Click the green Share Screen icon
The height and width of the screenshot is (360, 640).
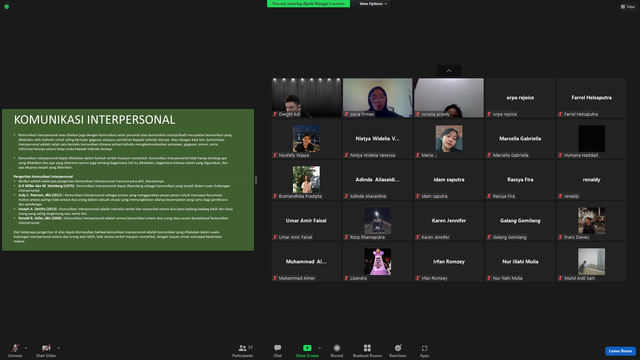(x=307, y=348)
